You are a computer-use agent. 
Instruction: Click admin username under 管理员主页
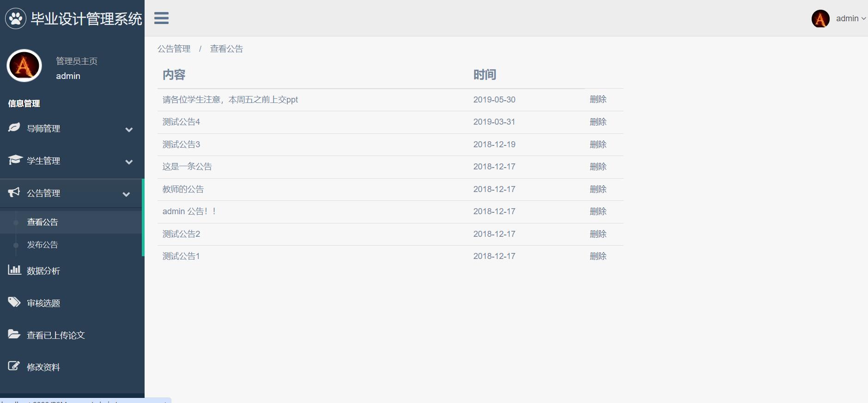pos(68,76)
